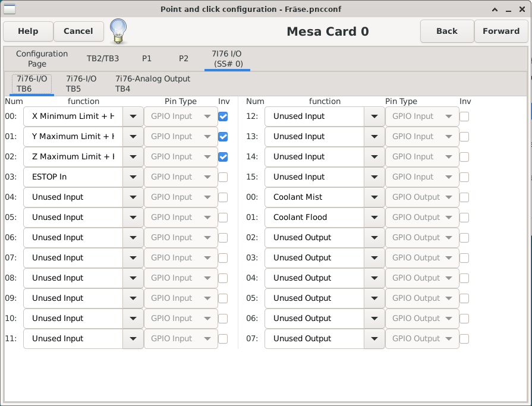This screenshot has height=406, width=532.
Task: Uncheck Inv for Y Maximum Limit row
Action: click(x=223, y=137)
